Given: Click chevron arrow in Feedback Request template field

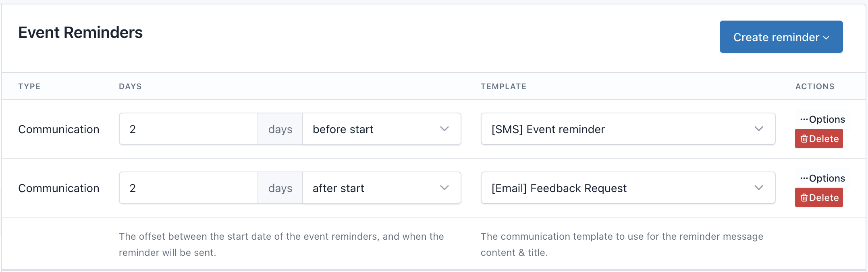Looking at the screenshot, I should [x=759, y=188].
